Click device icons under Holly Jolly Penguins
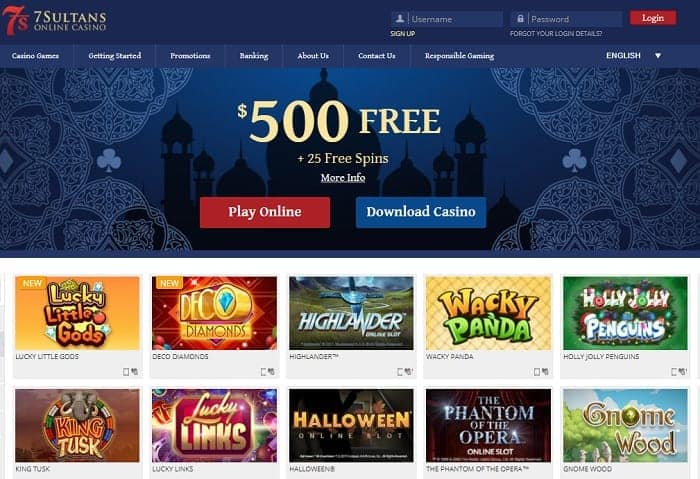The image size is (700, 479). point(679,371)
